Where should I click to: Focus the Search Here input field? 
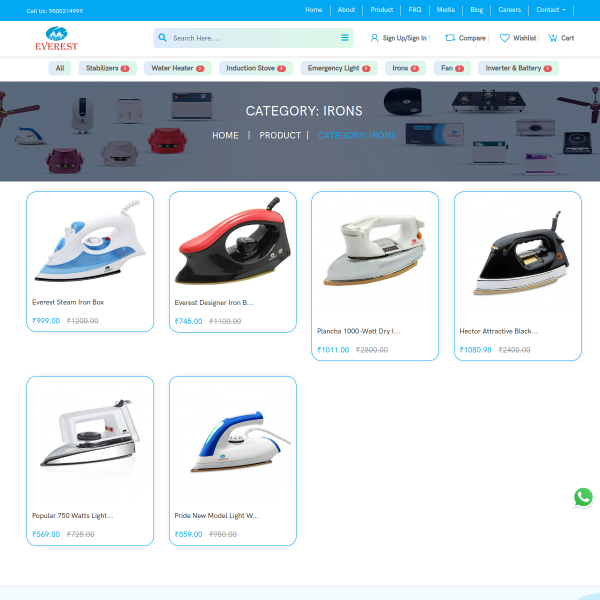(x=253, y=38)
